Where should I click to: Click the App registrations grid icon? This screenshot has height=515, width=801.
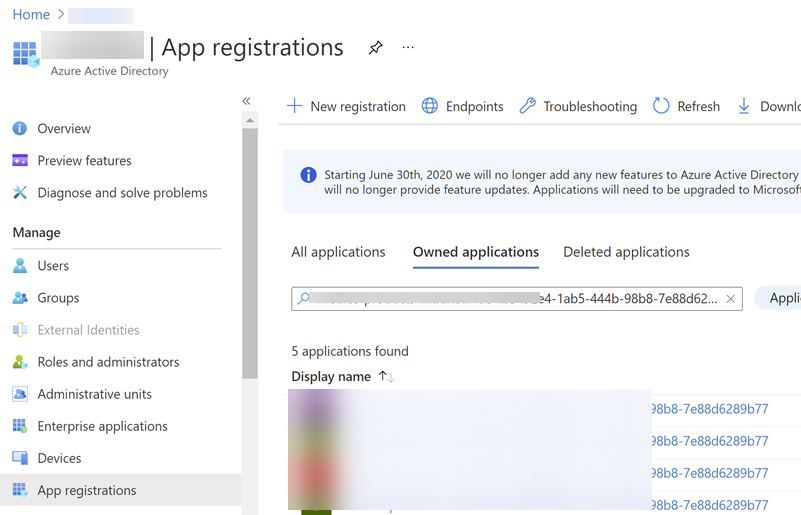pyautogui.click(x=20, y=490)
